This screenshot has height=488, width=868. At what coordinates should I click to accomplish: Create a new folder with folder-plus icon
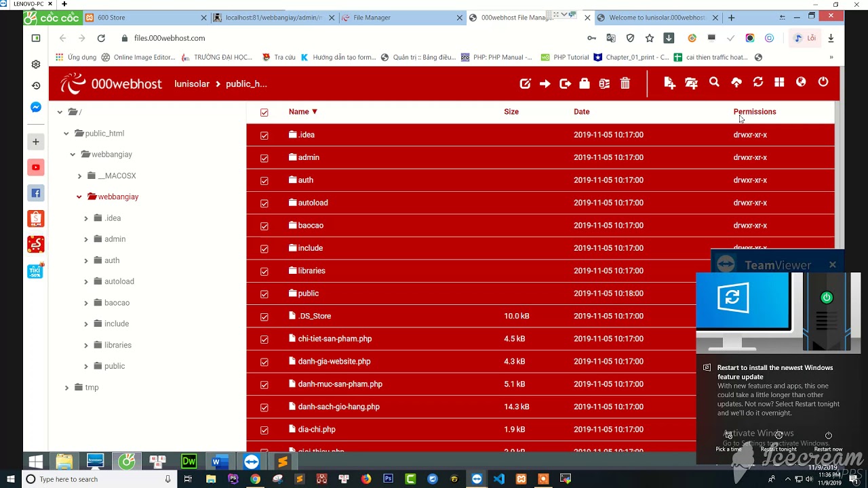click(691, 83)
